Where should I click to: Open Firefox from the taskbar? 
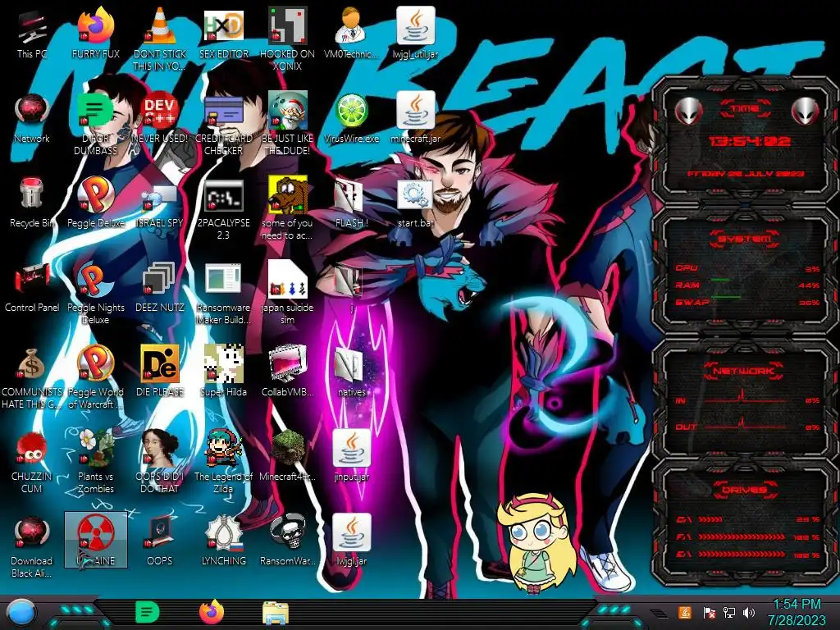click(x=212, y=612)
